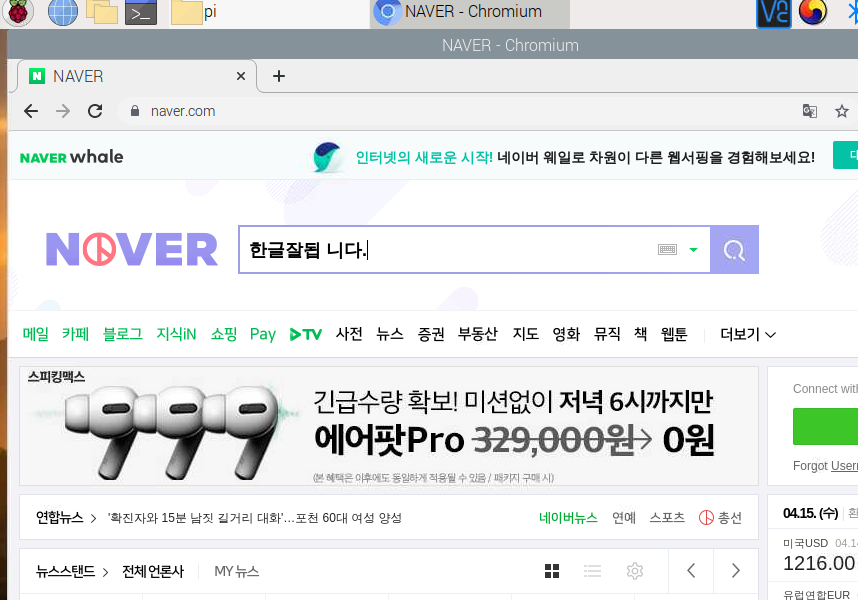
Task: Open 블로그 menu item
Action: [123, 334]
